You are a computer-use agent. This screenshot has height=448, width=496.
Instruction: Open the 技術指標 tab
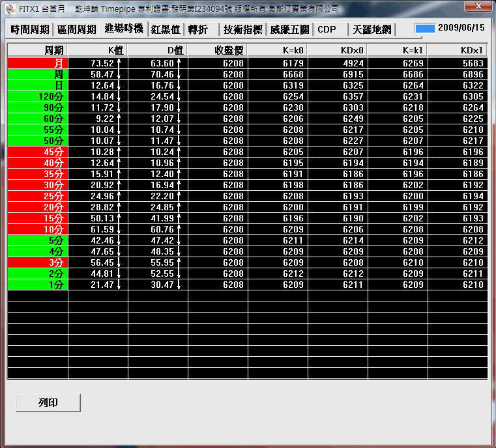pyautogui.click(x=242, y=30)
